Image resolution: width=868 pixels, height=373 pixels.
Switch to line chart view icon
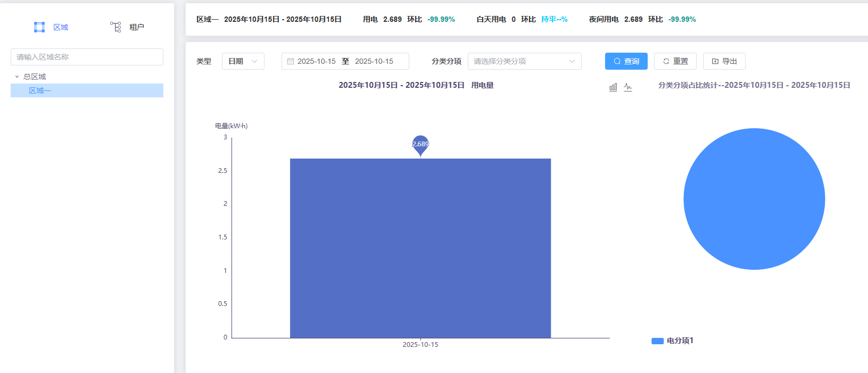click(628, 87)
